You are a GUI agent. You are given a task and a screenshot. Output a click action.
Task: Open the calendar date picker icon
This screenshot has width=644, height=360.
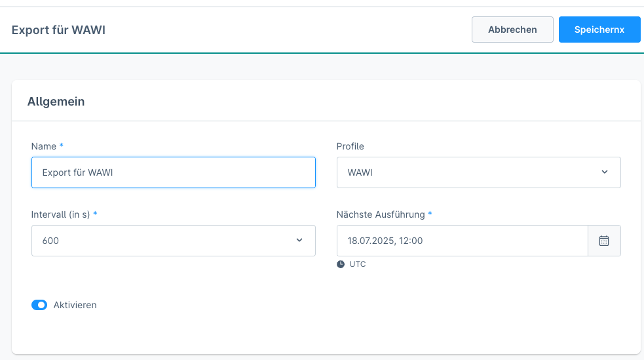(604, 241)
